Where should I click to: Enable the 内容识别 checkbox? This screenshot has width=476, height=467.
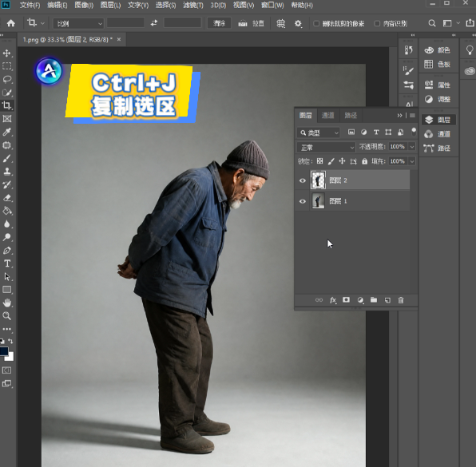[x=377, y=24]
